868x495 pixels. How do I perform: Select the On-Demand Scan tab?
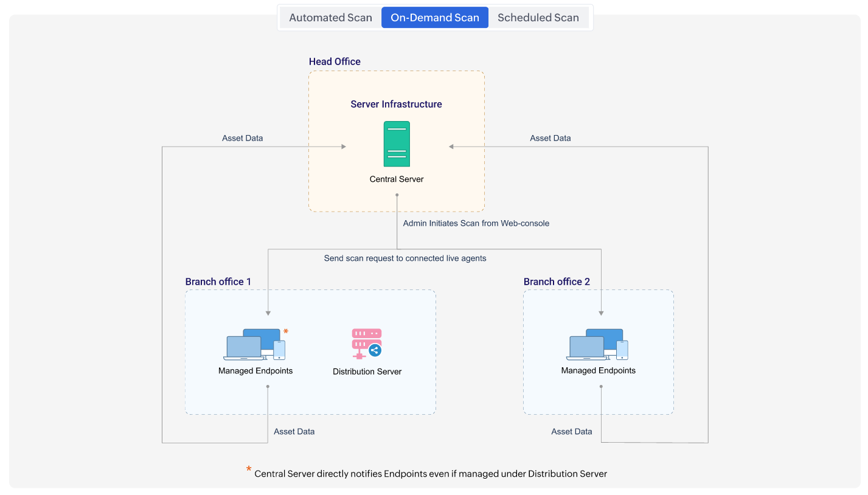pos(434,17)
